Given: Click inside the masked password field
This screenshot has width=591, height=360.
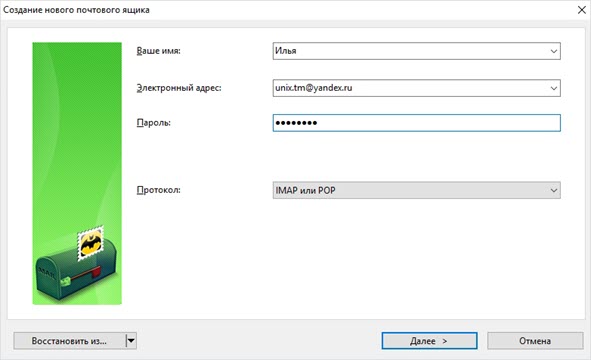Looking at the screenshot, I should point(416,123).
